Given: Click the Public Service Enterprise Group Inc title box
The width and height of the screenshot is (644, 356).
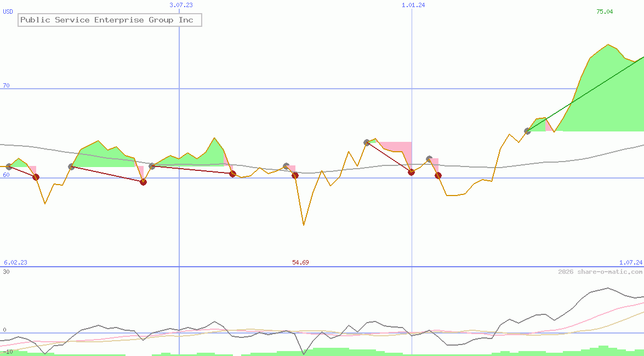Looking at the screenshot, I should pyautogui.click(x=110, y=20).
